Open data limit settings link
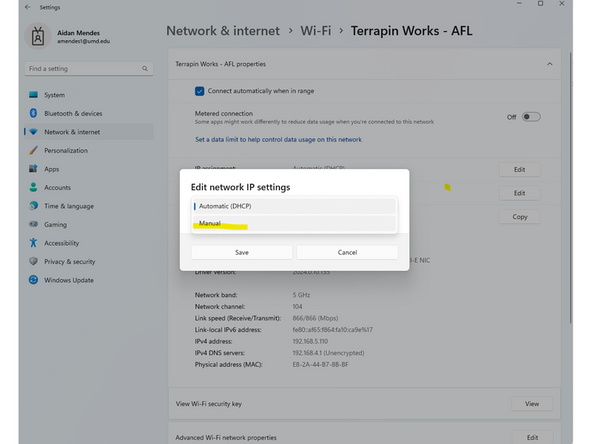Image resolution: width=592 pixels, height=444 pixels. point(278,140)
